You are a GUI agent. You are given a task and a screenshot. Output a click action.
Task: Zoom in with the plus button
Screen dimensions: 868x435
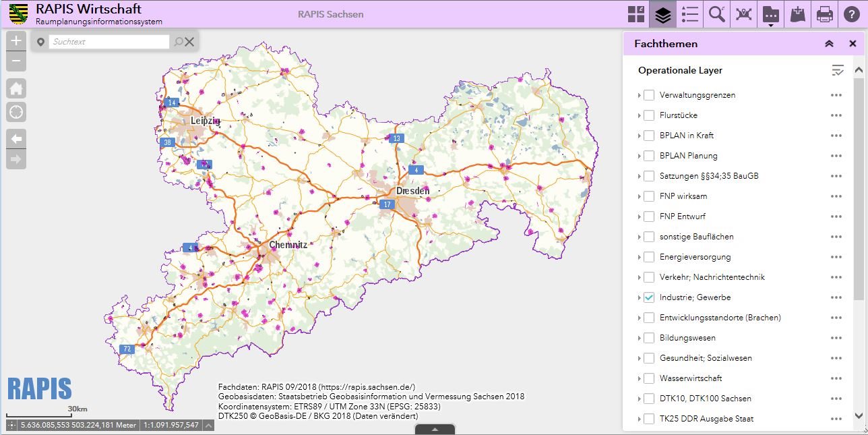click(x=16, y=40)
